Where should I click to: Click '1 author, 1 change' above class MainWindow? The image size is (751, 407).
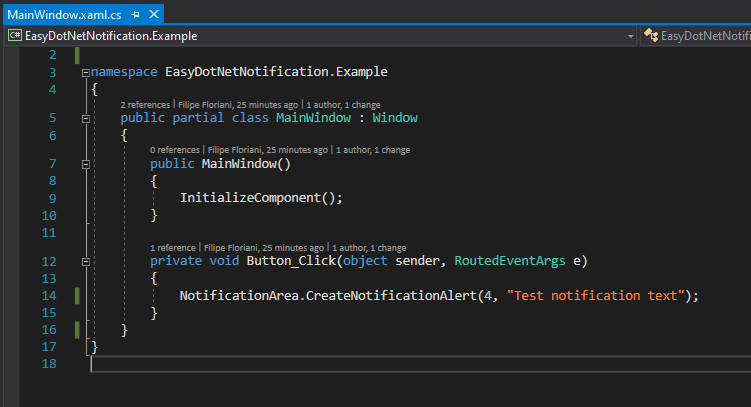click(343, 105)
